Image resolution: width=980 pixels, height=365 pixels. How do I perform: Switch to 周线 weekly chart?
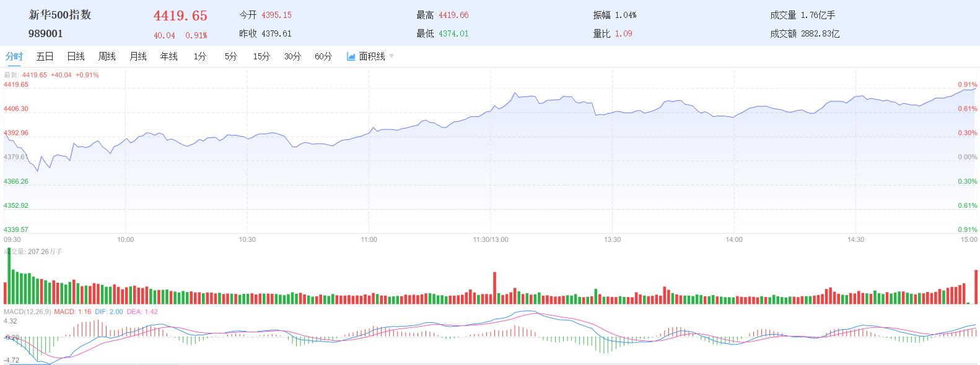coord(107,56)
